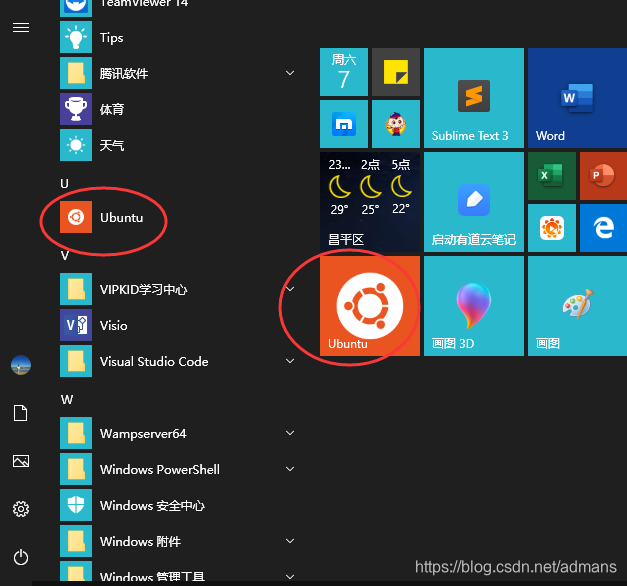The height and width of the screenshot is (586, 627).
Task: Expand the Visual Studio Code chevron
Action: tap(290, 361)
